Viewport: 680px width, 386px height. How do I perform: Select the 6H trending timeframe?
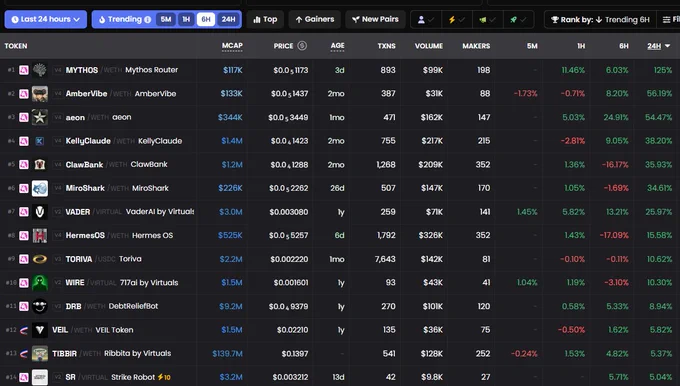(x=206, y=20)
